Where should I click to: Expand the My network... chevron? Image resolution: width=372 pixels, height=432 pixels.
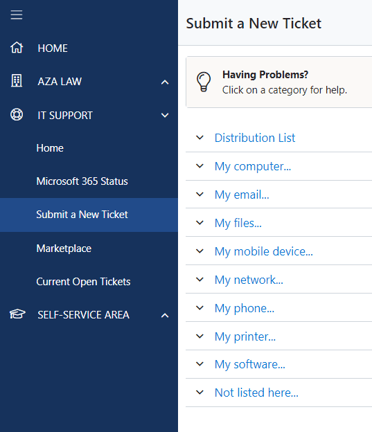[x=200, y=279]
